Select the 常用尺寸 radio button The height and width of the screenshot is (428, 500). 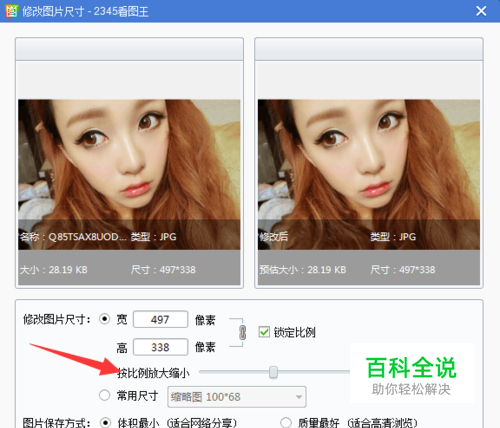coord(105,396)
